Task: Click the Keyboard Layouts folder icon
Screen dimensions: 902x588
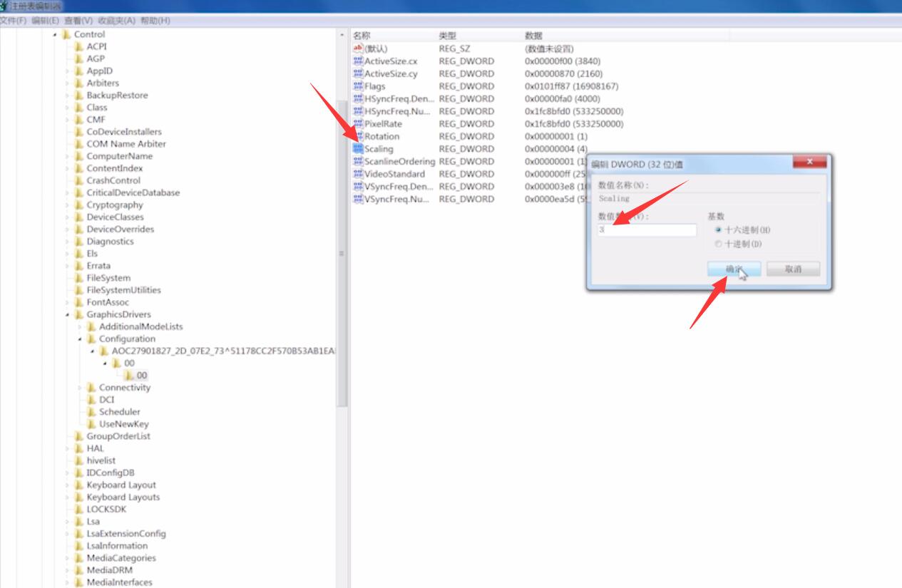Action: [79, 497]
